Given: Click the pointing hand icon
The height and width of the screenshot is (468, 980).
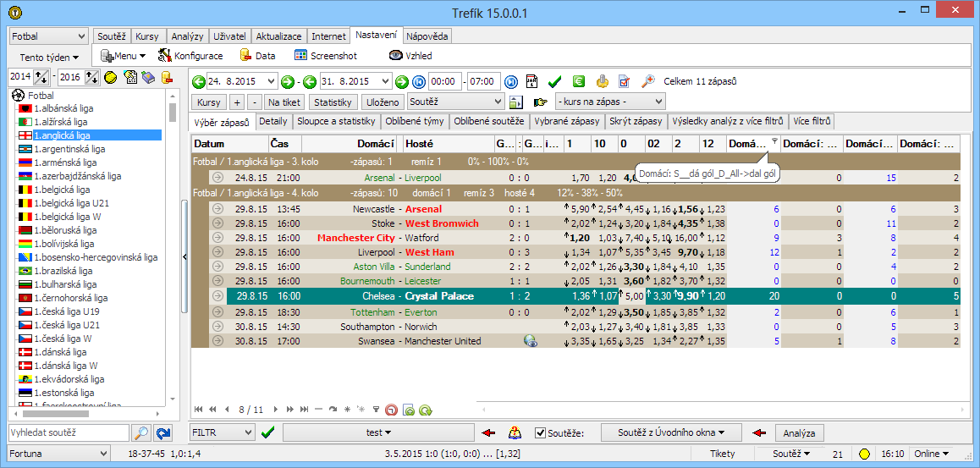Looking at the screenshot, I should pyautogui.click(x=540, y=102).
